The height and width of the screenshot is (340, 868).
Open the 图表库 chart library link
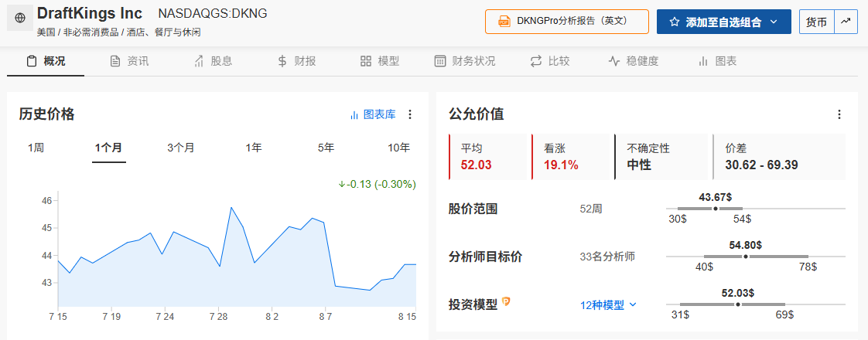coord(373,114)
